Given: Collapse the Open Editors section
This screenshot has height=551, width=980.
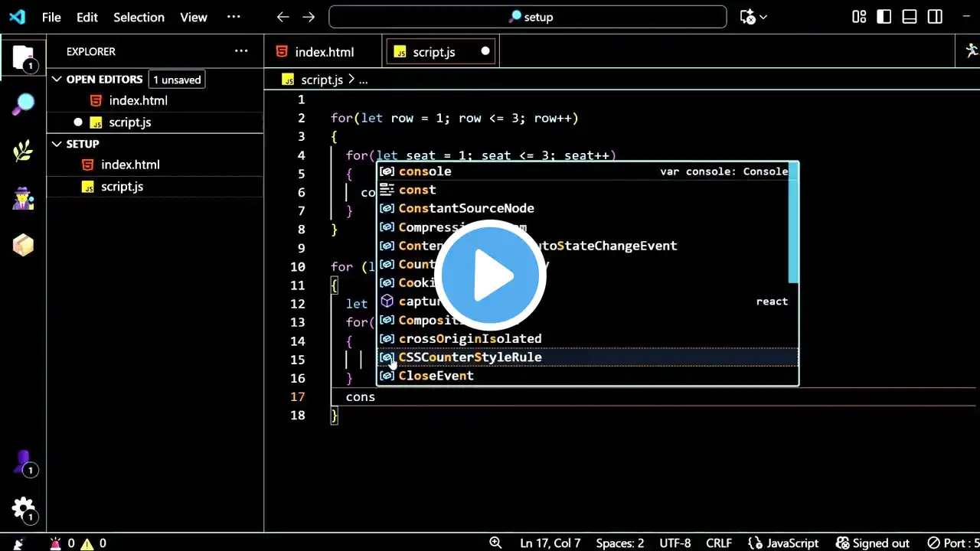Looking at the screenshot, I should (57, 79).
